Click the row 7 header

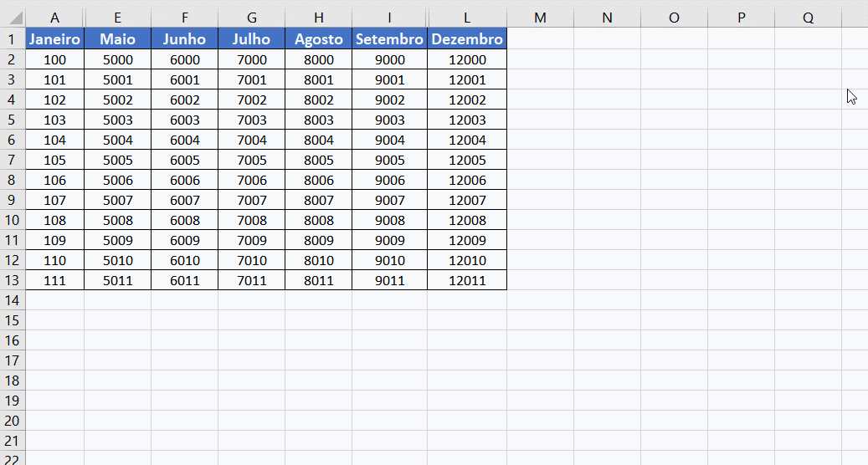12,160
